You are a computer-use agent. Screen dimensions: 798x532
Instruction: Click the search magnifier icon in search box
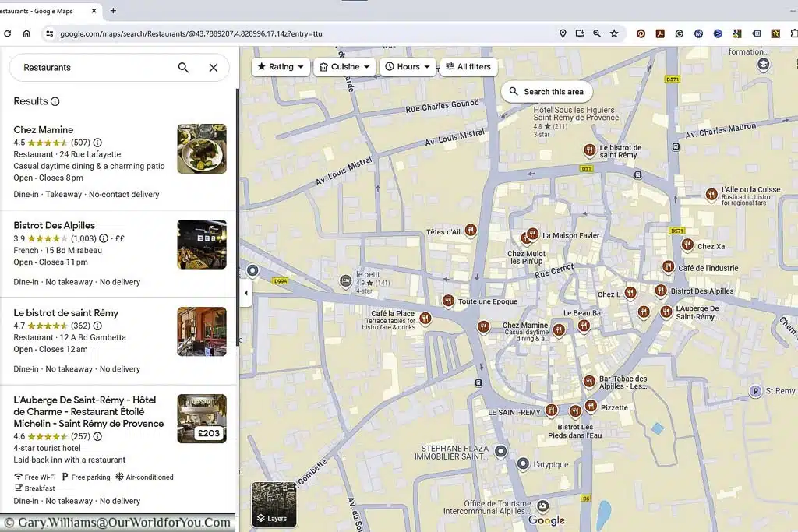click(183, 68)
